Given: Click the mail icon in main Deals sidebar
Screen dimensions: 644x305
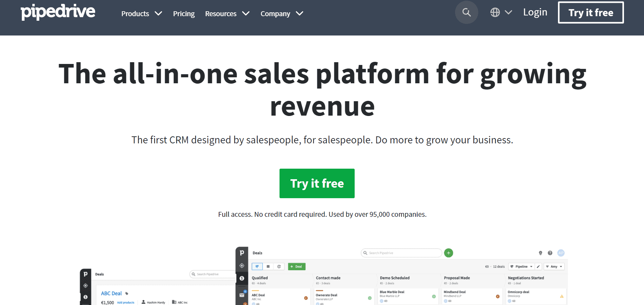Looking at the screenshot, I should pyautogui.click(x=242, y=295).
